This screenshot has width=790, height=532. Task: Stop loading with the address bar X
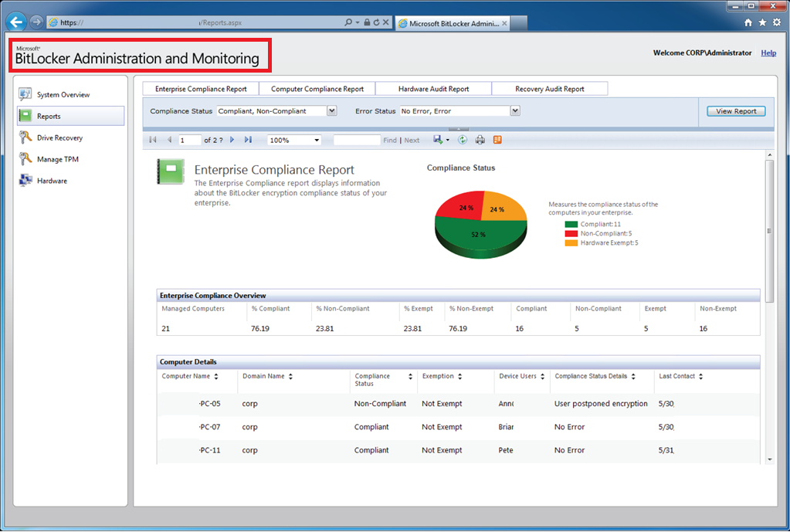385,22
